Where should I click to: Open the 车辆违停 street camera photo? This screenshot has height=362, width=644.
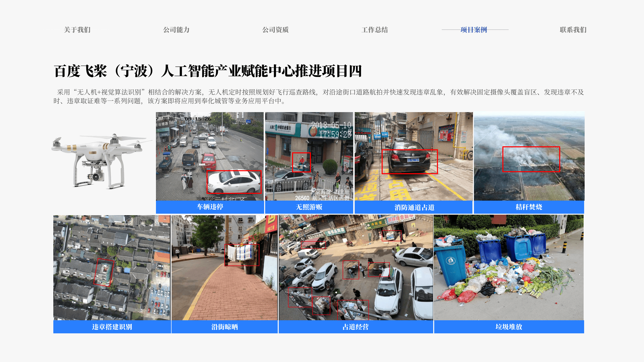[x=196, y=151]
